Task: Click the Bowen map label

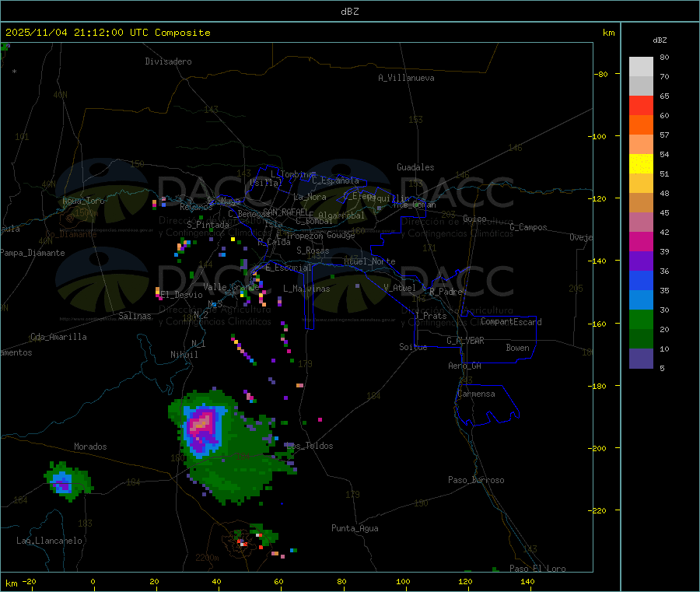Action: pos(518,348)
